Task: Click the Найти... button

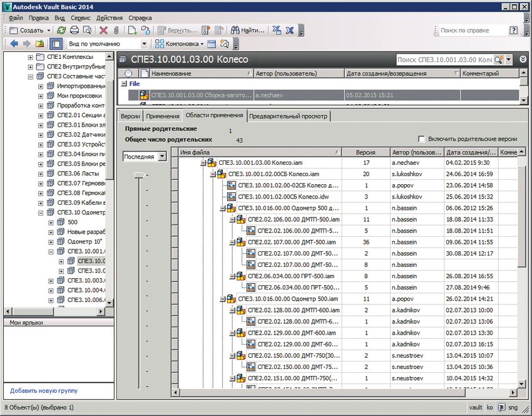Action: [248, 30]
